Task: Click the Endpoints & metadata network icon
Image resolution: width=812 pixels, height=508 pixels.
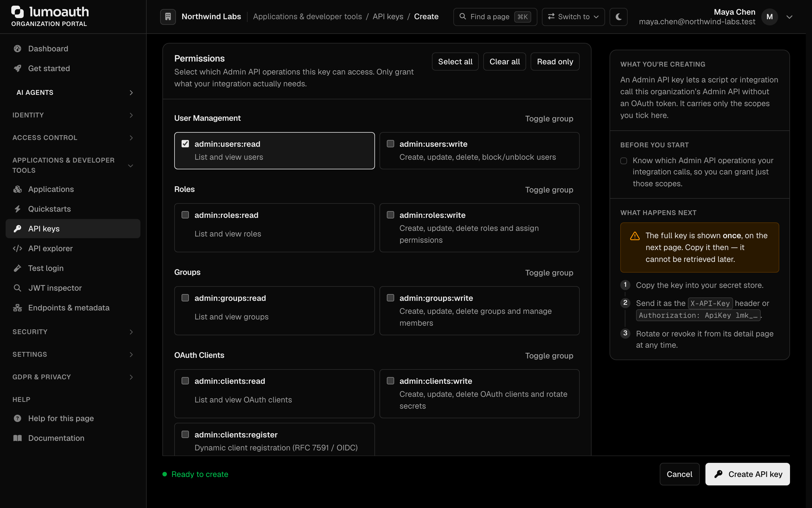Action: point(17,308)
